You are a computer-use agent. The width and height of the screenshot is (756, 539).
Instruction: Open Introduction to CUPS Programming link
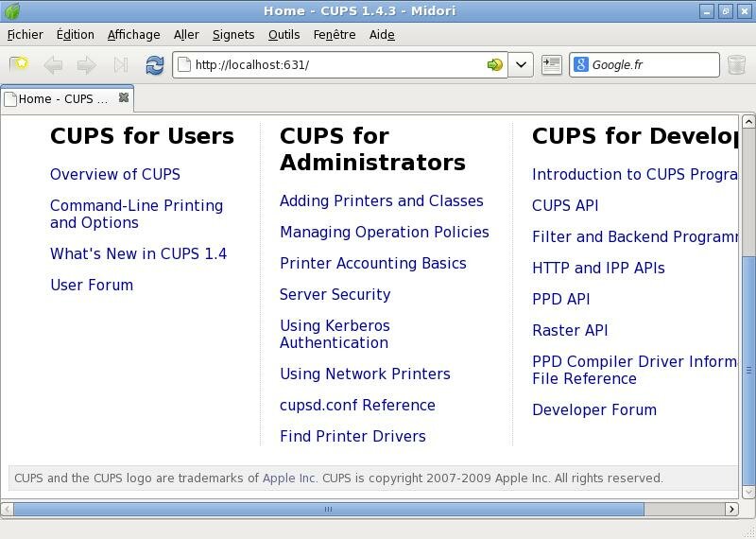(635, 174)
